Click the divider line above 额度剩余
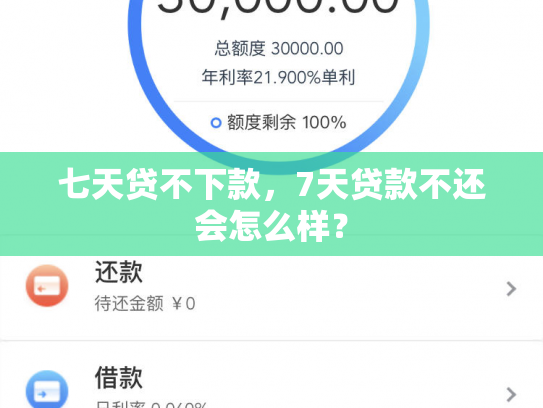Screen dimensions: 543x408 (278, 101)
